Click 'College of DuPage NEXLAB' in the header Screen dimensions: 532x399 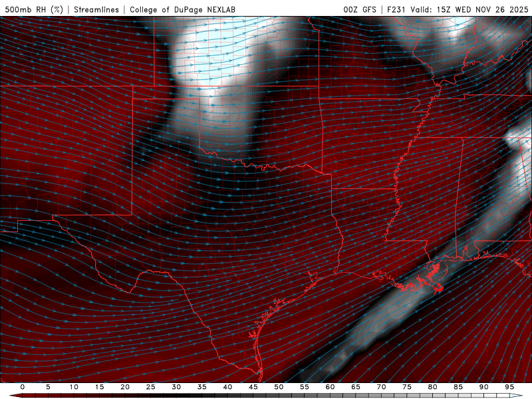pos(182,9)
